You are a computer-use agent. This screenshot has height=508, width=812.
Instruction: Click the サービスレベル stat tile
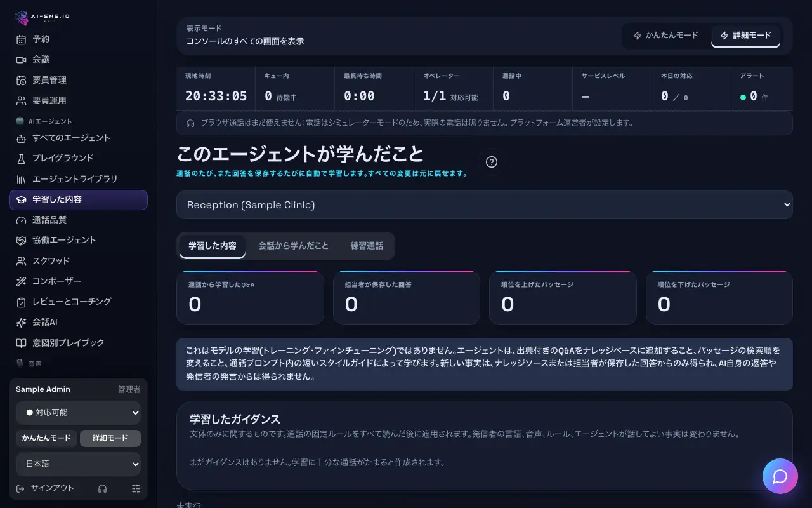click(x=612, y=89)
